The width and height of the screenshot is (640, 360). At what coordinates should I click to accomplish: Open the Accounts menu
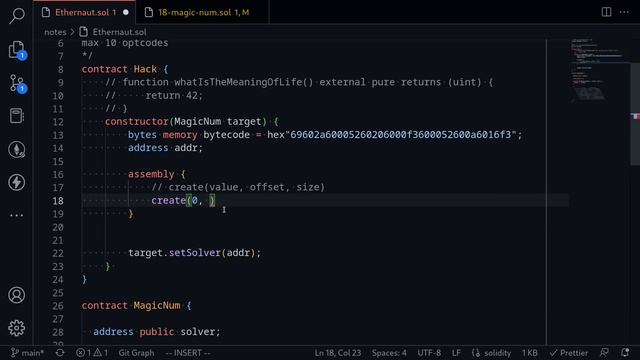(x=17, y=295)
